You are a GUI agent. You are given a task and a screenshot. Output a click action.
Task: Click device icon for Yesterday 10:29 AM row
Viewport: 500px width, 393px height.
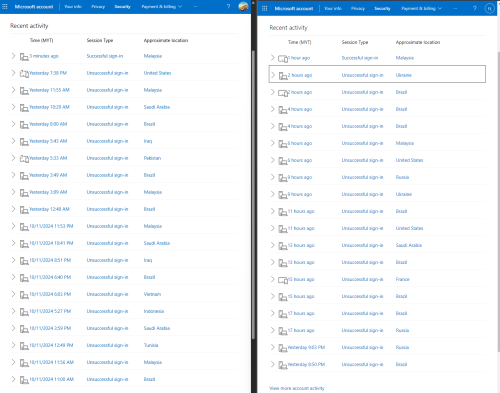tap(24, 107)
